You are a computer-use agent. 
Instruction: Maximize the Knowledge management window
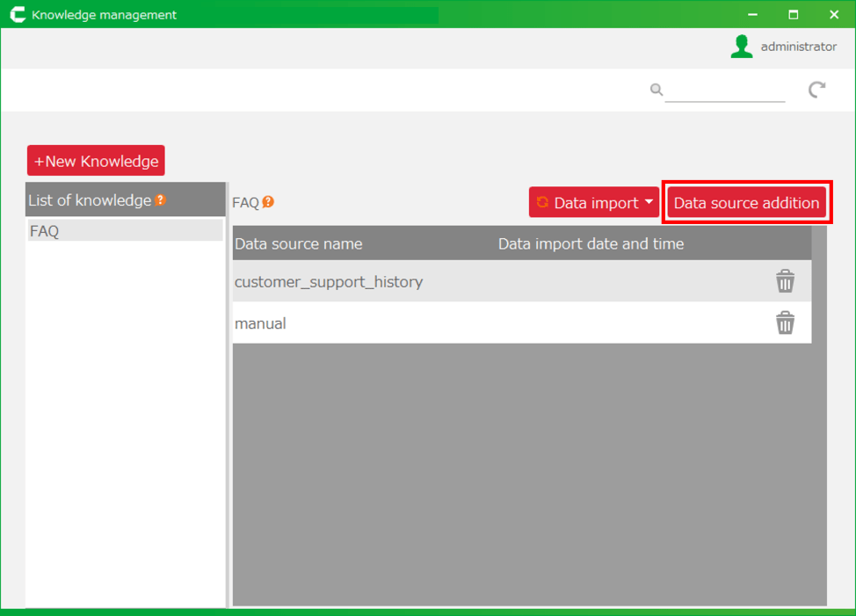(793, 15)
